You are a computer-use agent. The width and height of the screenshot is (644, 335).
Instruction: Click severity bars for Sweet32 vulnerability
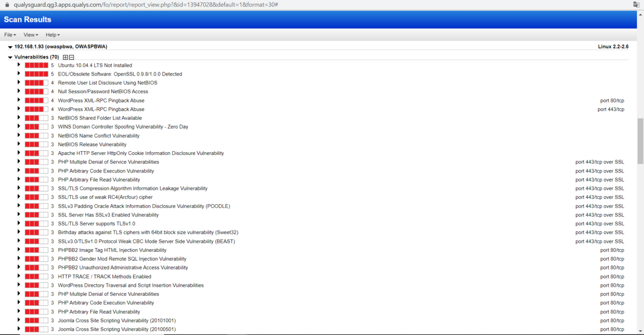point(35,232)
